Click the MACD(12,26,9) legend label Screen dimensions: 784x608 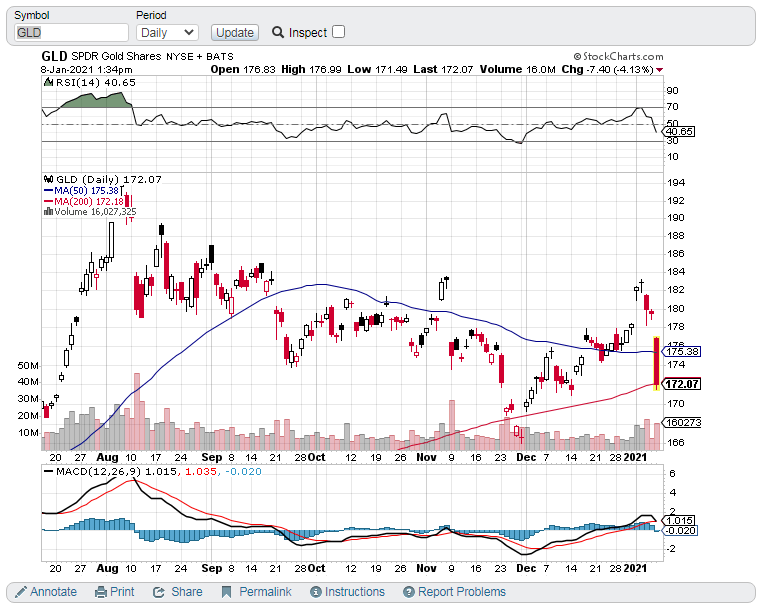(98, 472)
